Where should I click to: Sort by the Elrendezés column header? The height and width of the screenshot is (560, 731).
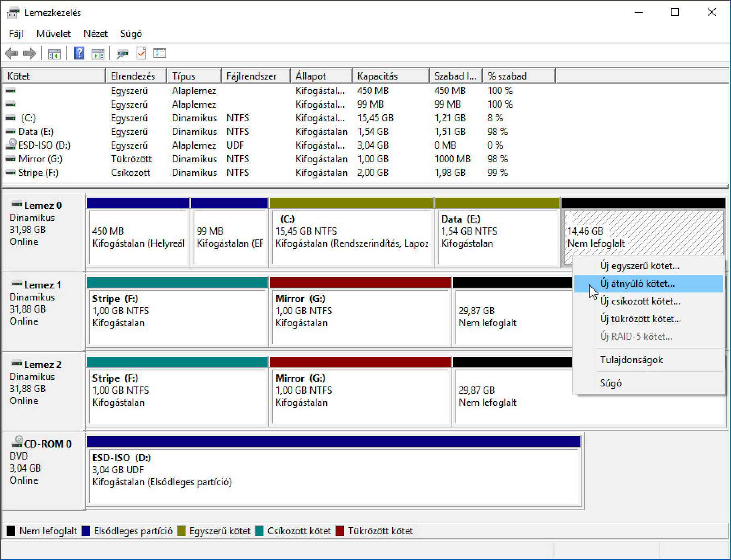[x=136, y=76]
